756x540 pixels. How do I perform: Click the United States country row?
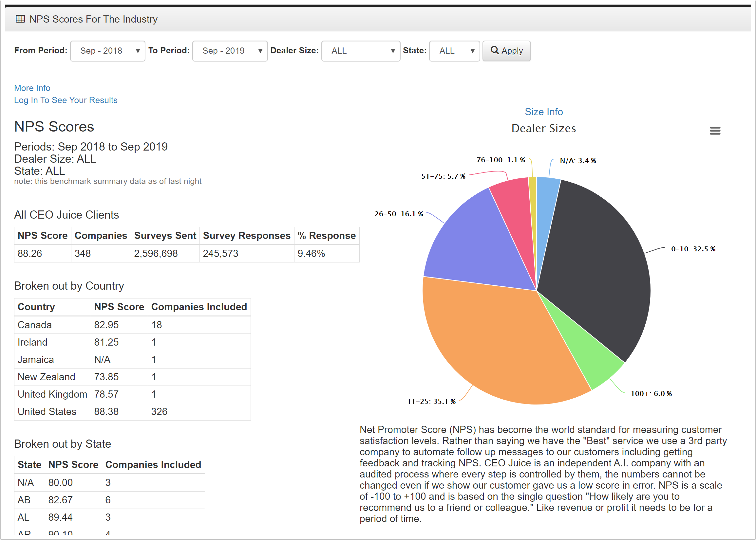coord(132,411)
